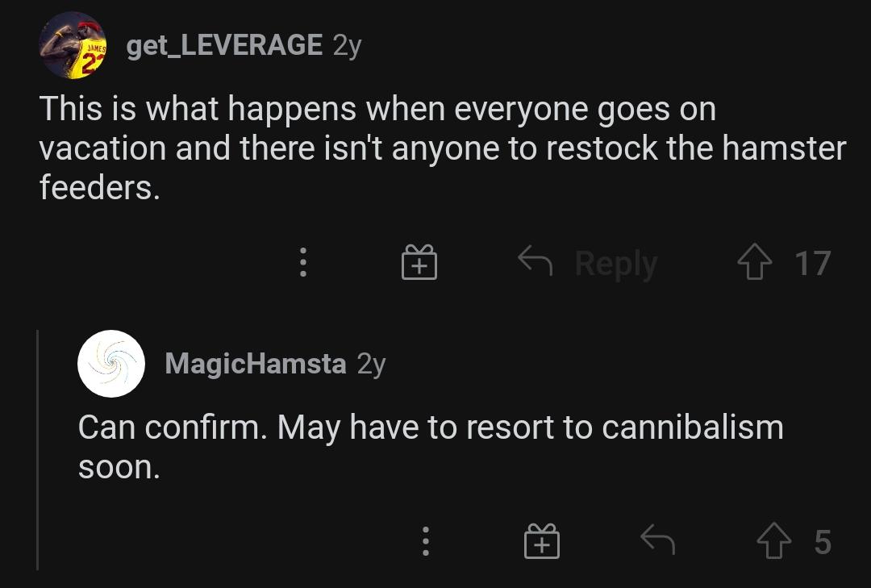The height and width of the screenshot is (588, 871).
Task: Open MagicHamsta's profile avatar
Action: [x=111, y=364]
